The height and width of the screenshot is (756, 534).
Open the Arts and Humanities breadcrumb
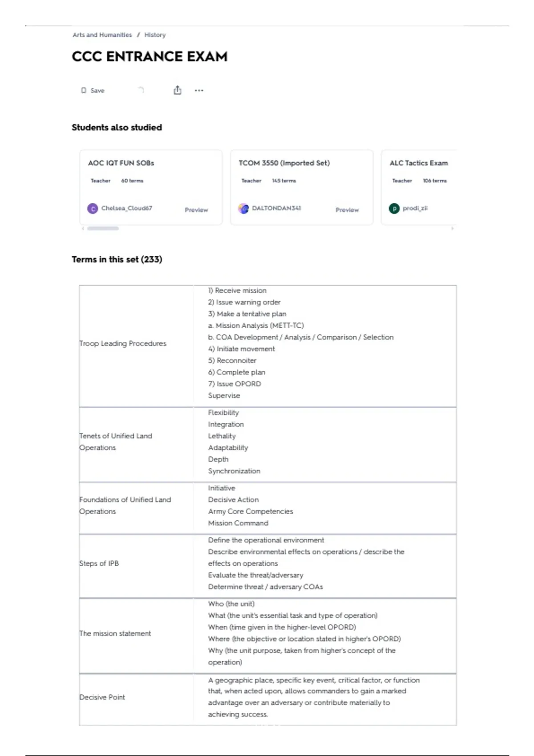click(x=102, y=35)
